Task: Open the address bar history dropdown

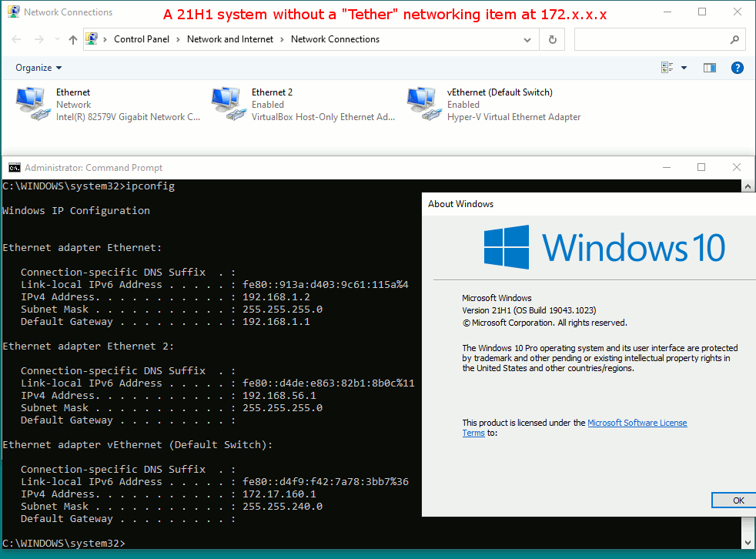Action: click(527, 39)
